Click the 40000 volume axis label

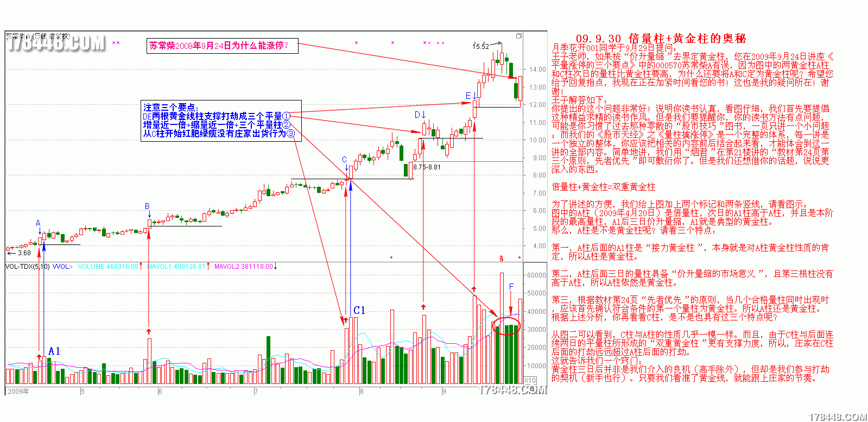(x=536, y=312)
